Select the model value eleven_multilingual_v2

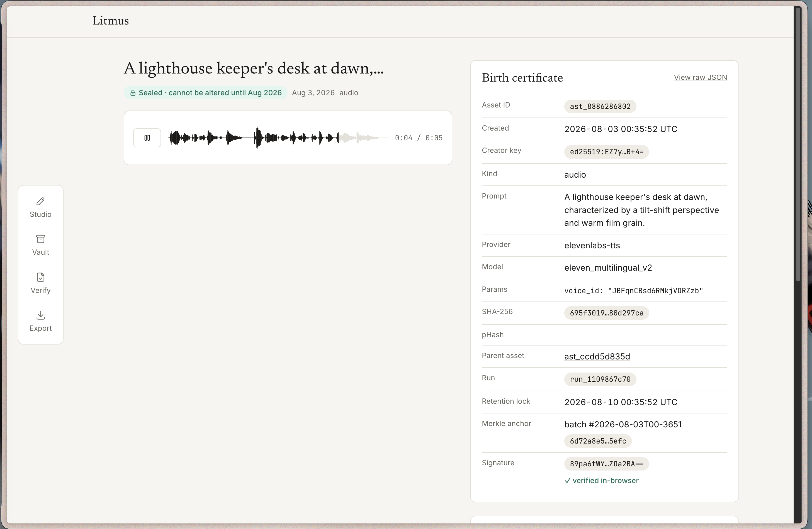pyautogui.click(x=608, y=268)
